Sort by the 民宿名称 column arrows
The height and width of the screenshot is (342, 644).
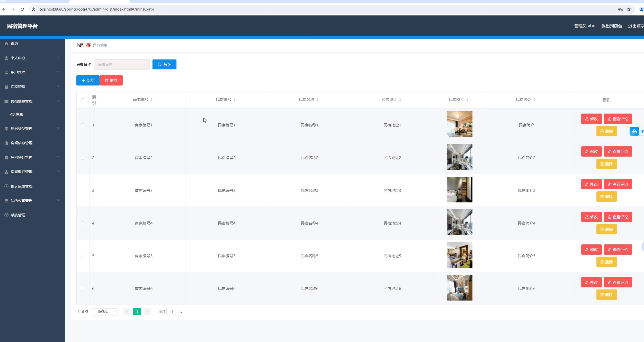coord(317,100)
